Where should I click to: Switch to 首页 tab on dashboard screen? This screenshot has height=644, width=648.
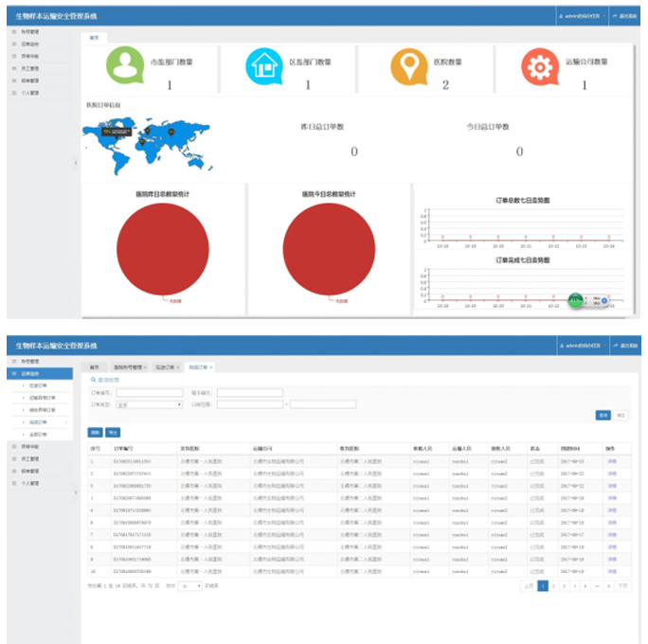point(94,38)
